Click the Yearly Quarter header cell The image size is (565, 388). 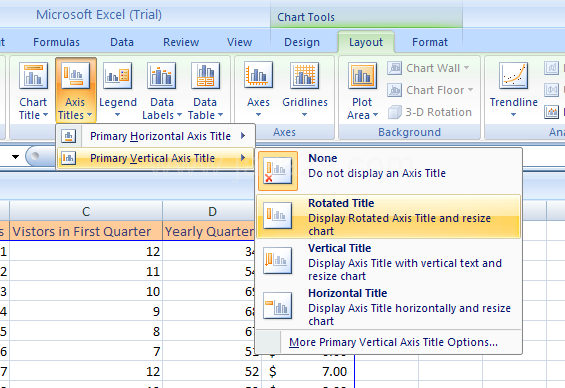click(209, 231)
